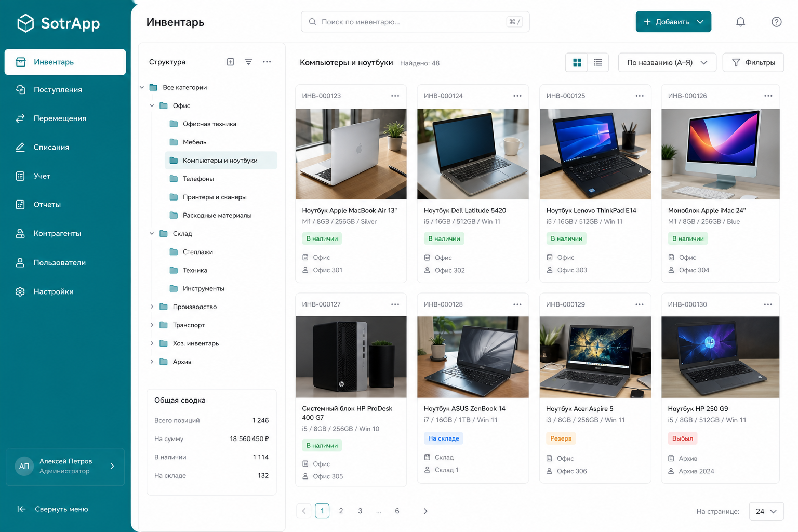Open HP ProDesk 400 G7 photo

point(351,357)
